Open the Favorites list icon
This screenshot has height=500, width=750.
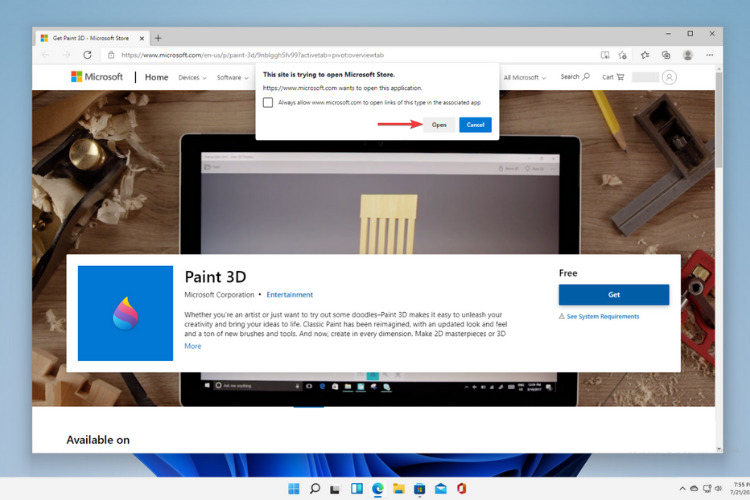tap(645, 55)
